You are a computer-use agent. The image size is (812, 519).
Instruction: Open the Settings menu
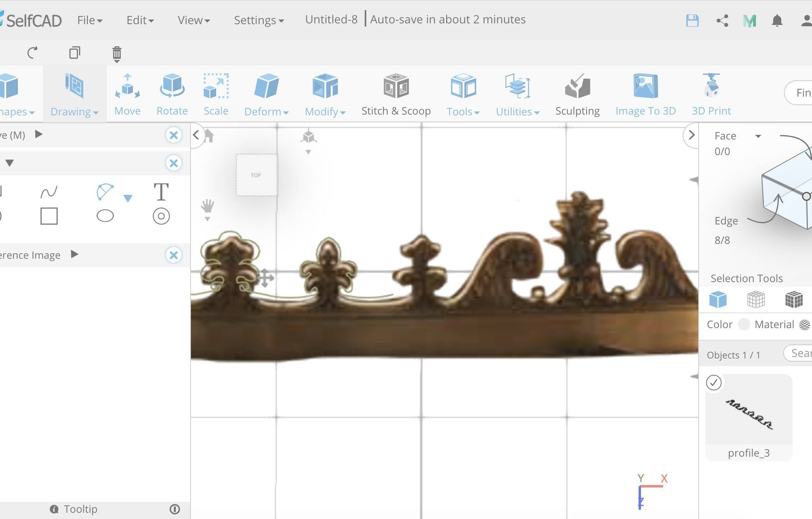(258, 20)
